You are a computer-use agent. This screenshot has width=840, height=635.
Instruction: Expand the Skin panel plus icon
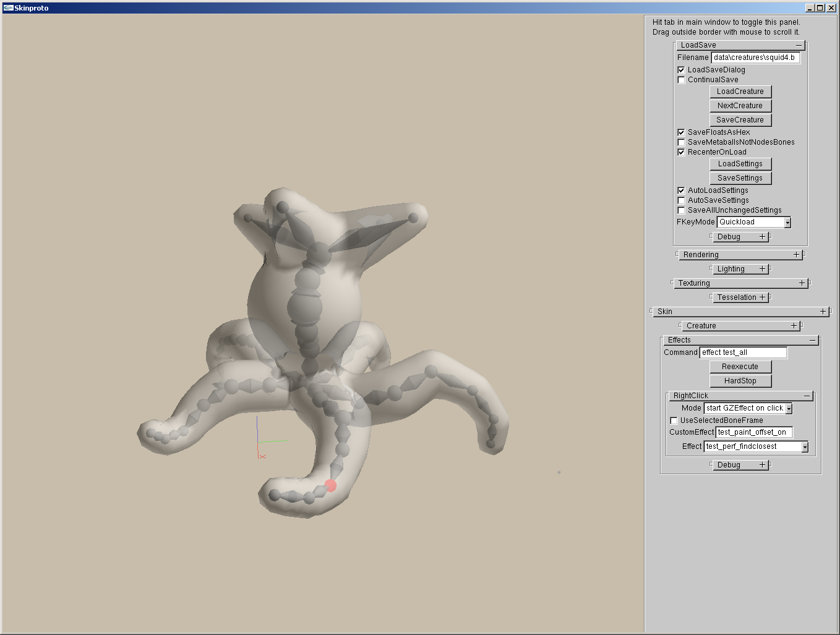tap(823, 312)
